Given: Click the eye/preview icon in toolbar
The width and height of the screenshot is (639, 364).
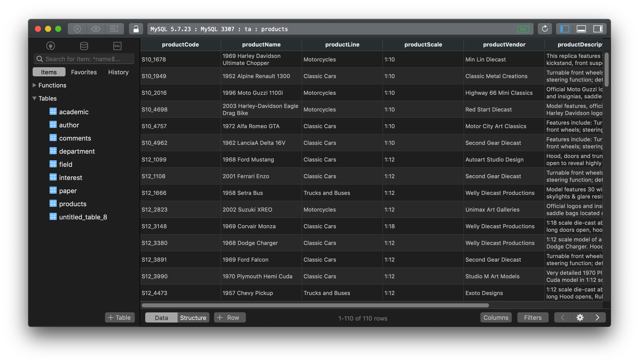Looking at the screenshot, I should (x=95, y=29).
